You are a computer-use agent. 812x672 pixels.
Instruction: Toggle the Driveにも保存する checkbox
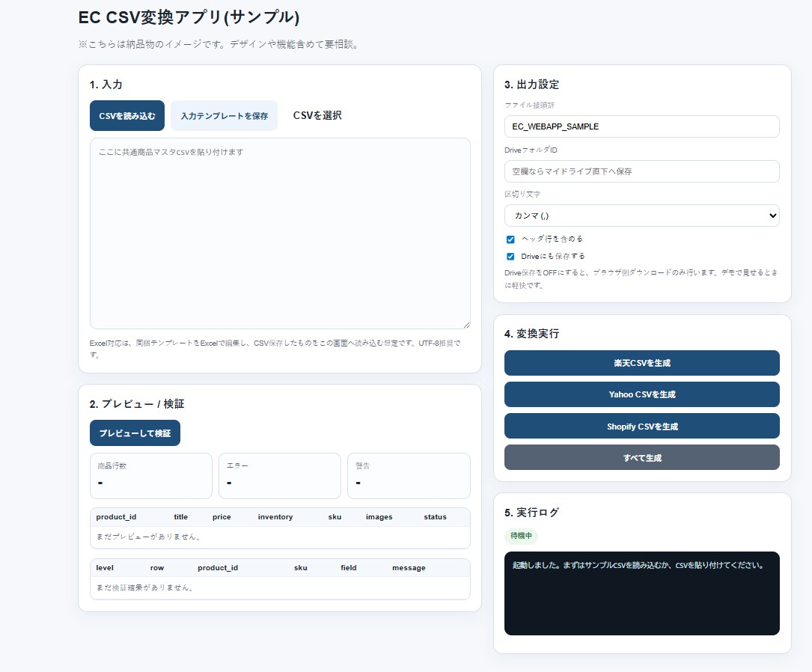(x=510, y=256)
